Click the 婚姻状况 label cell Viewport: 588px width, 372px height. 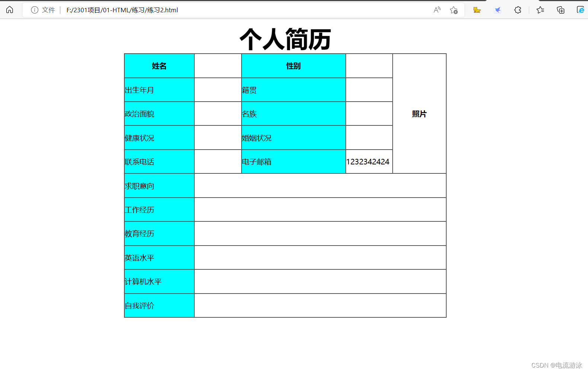(x=294, y=138)
